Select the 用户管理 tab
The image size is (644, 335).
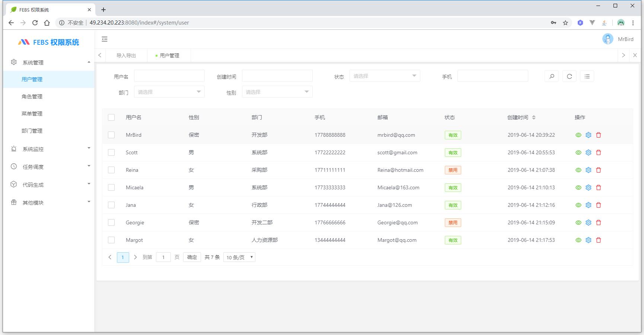(169, 55)
